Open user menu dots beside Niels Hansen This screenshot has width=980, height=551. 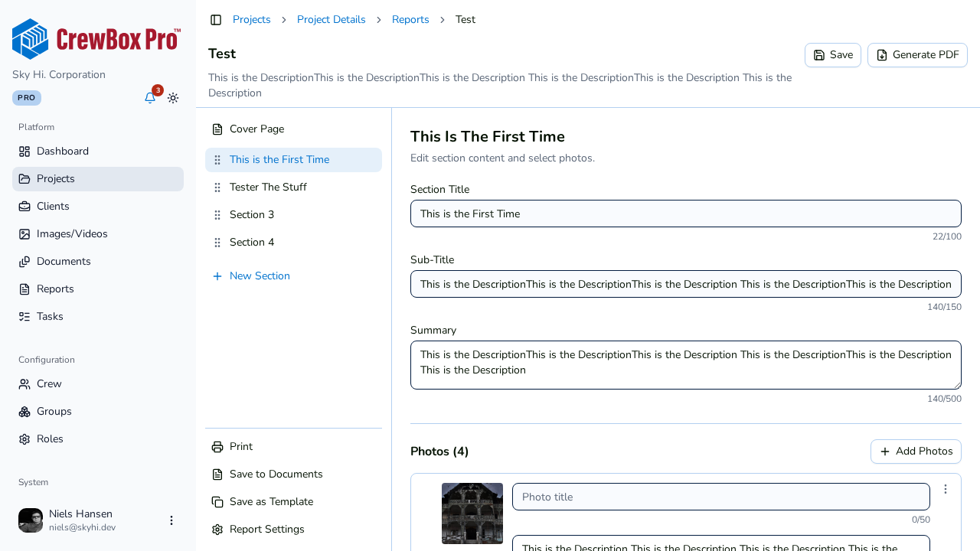coord(171,520)
